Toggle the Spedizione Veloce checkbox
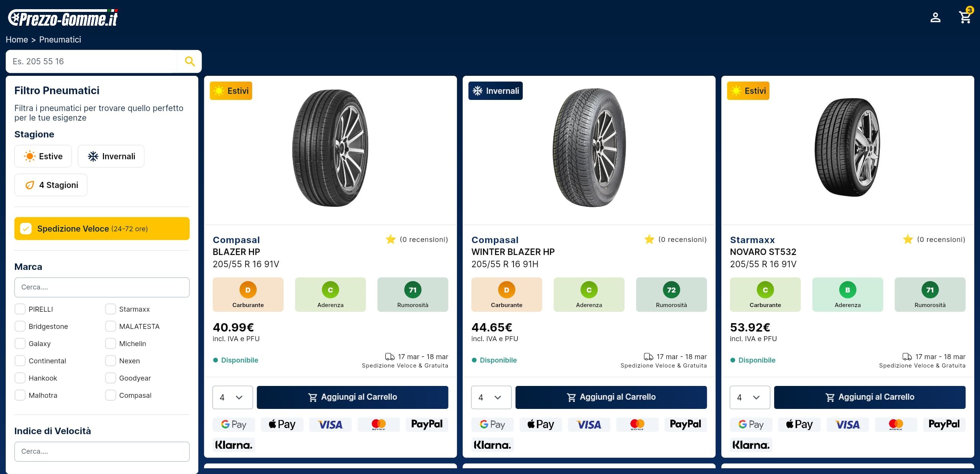 [26, 229]
